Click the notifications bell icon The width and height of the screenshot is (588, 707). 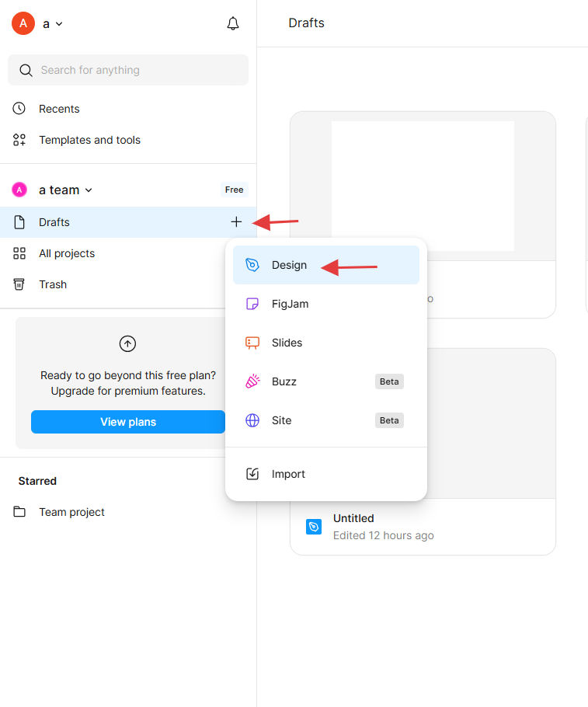point(233,24)
